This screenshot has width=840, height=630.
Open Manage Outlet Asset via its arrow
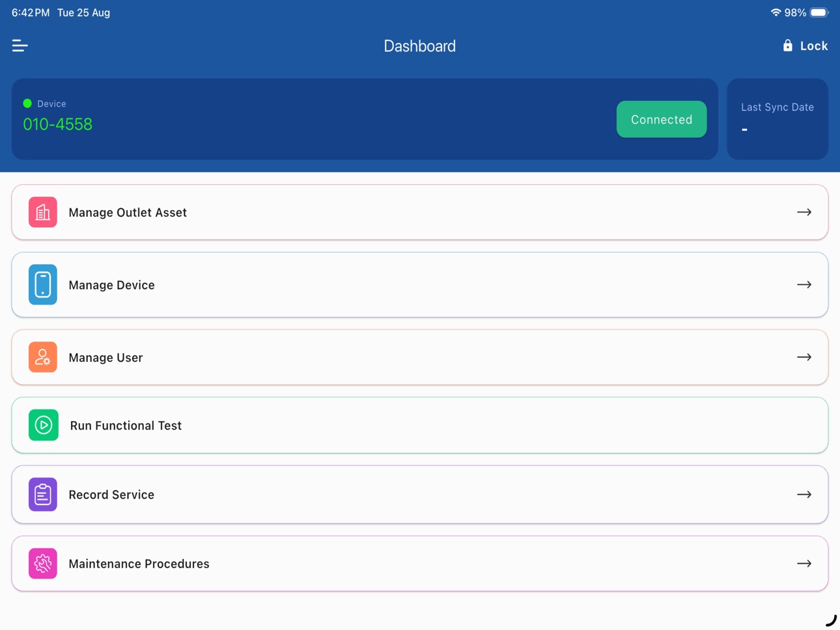coord(804,212)
